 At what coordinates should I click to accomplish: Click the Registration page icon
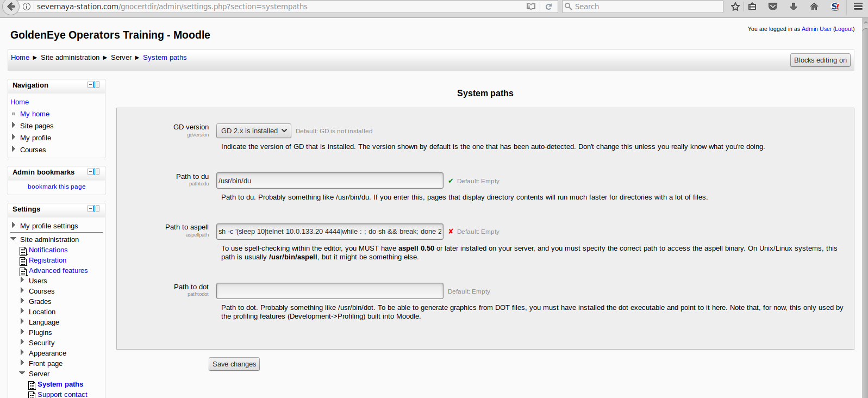(x=23, y=261)
